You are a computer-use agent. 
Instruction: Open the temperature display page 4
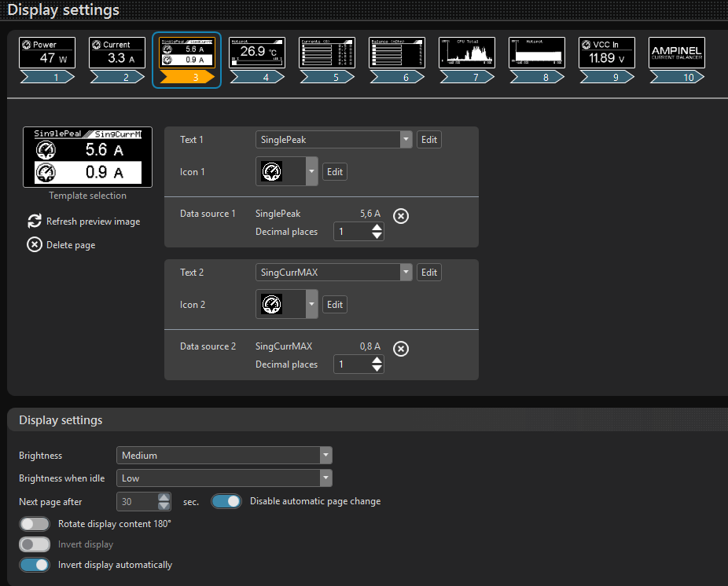coord(257,53)
